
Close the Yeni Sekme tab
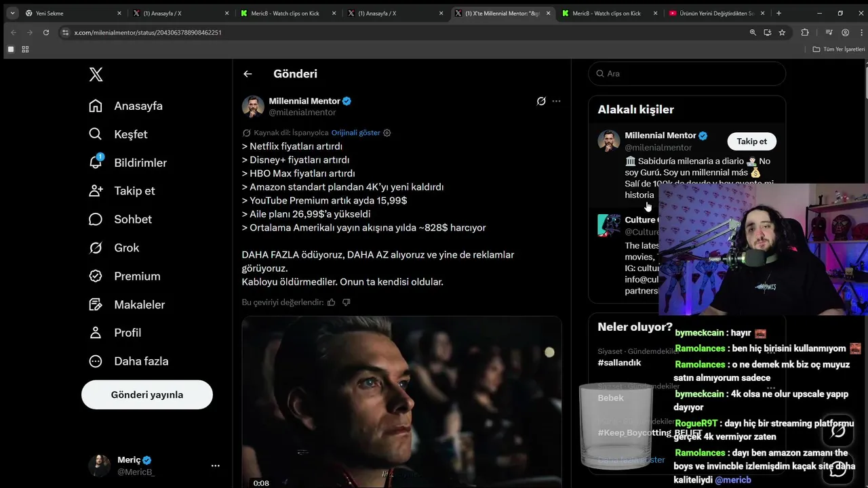point(119,13)
